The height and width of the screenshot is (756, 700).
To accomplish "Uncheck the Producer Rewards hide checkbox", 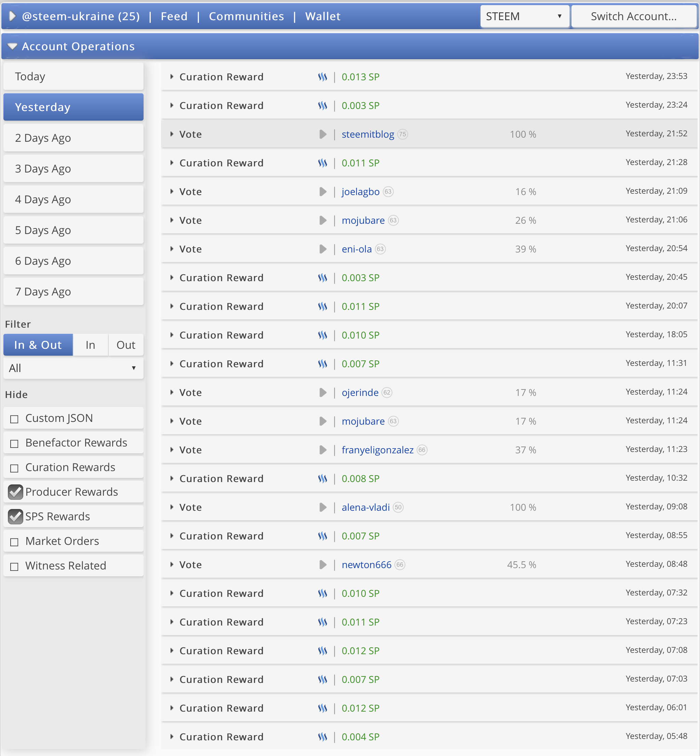I will click(x=15, y=492).
